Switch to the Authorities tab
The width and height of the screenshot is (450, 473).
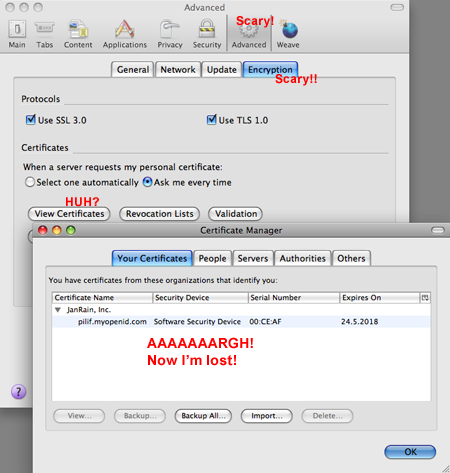(x=303, y=258)
